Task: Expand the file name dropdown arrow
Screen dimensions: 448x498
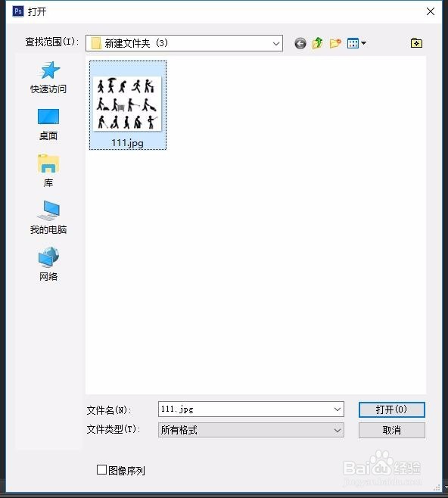Action: 338,409
